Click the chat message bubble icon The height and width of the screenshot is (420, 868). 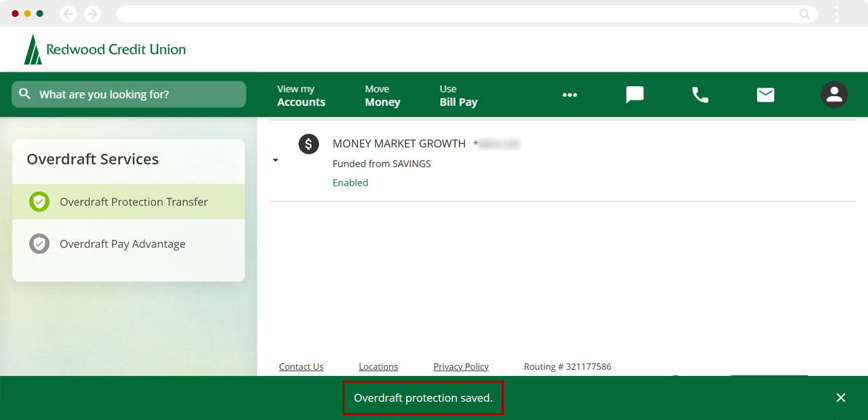tap(635, 95)
